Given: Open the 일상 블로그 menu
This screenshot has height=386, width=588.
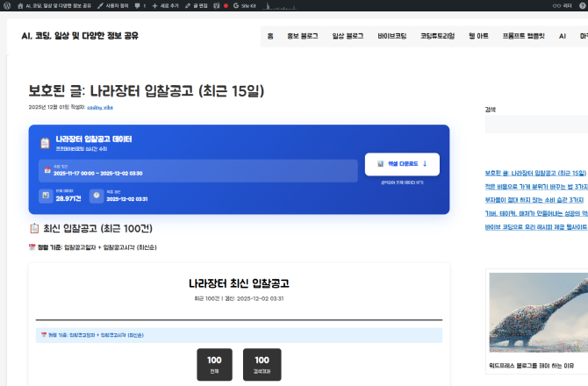Looking at the screenshot, I should (348, 37).
